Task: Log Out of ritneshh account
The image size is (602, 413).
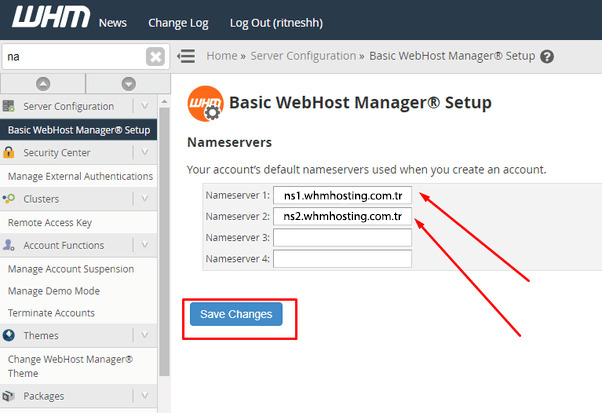Action: (x=276, y=23)
